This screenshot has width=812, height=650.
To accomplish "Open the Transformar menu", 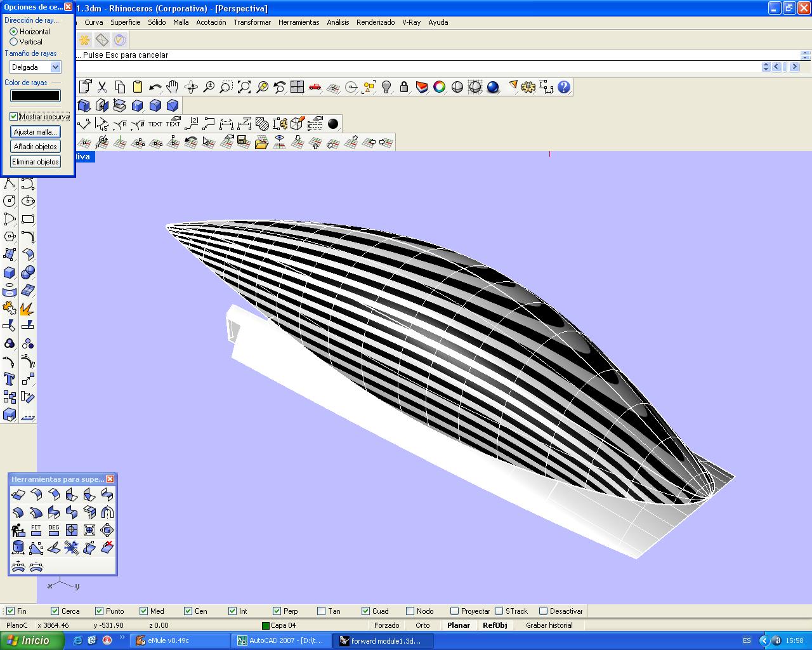I will (252, 22).
